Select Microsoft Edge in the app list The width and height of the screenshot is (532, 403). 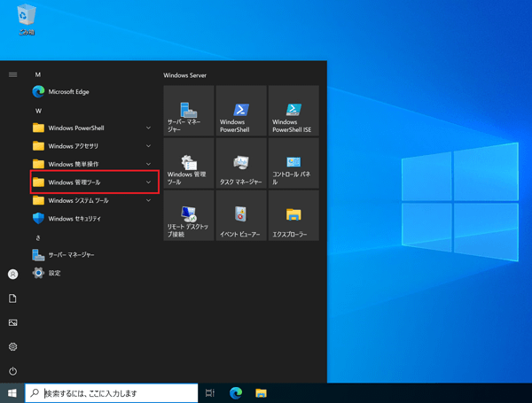point(68,91)
